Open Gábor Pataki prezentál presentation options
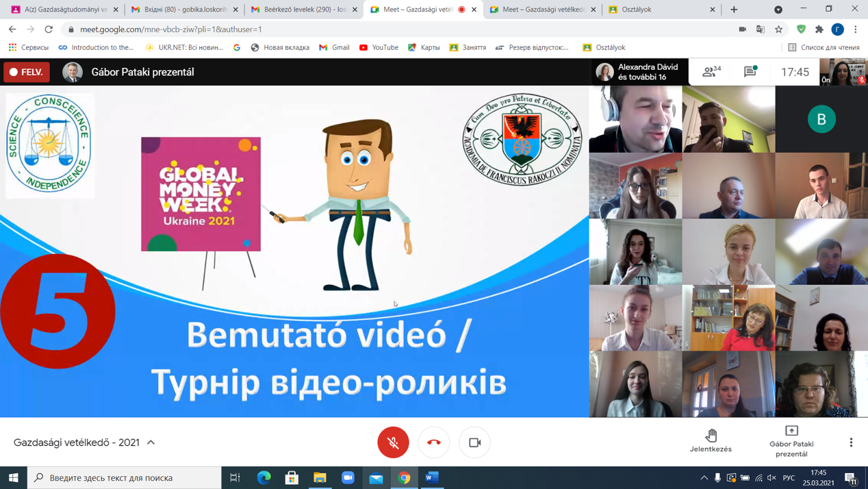Viewport: 868px width, 489px height. (791, 441)
